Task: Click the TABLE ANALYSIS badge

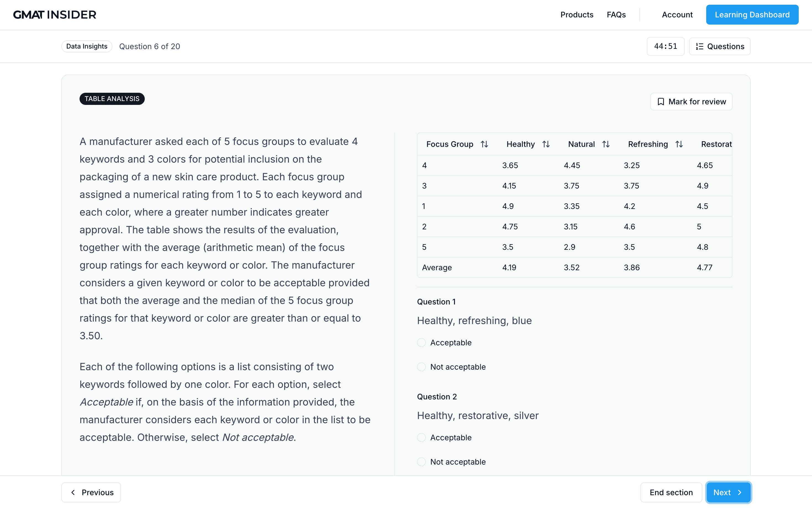Action: [x=112, y=99]
